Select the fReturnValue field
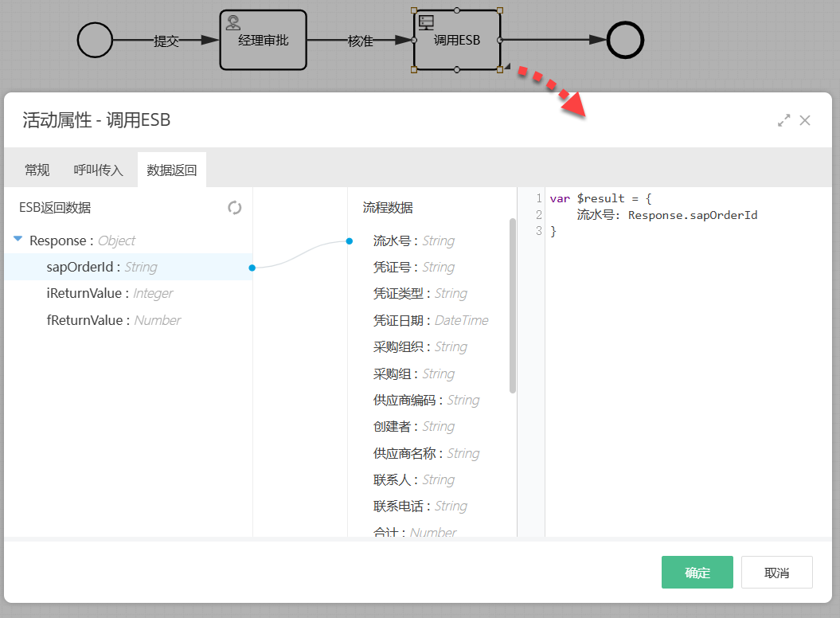This screenshot has height=618, width=840. coord(113,320)
